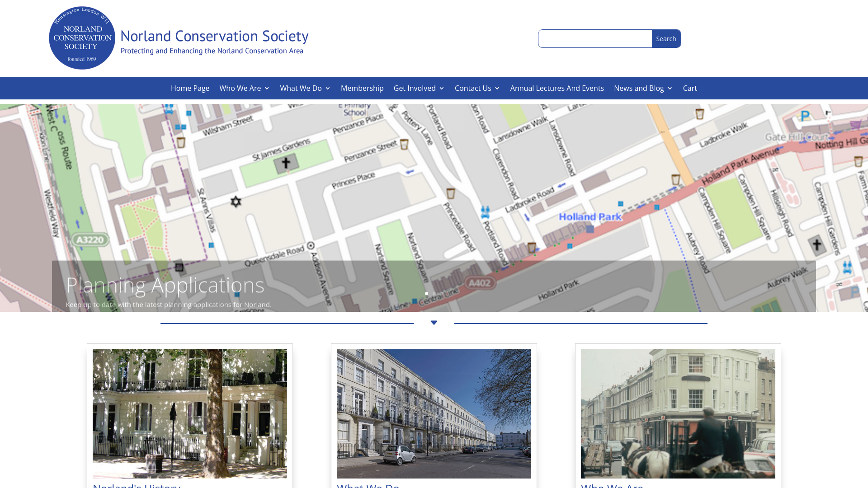Open the Cart menu item
Screen dimensions: 868x488
690,88
